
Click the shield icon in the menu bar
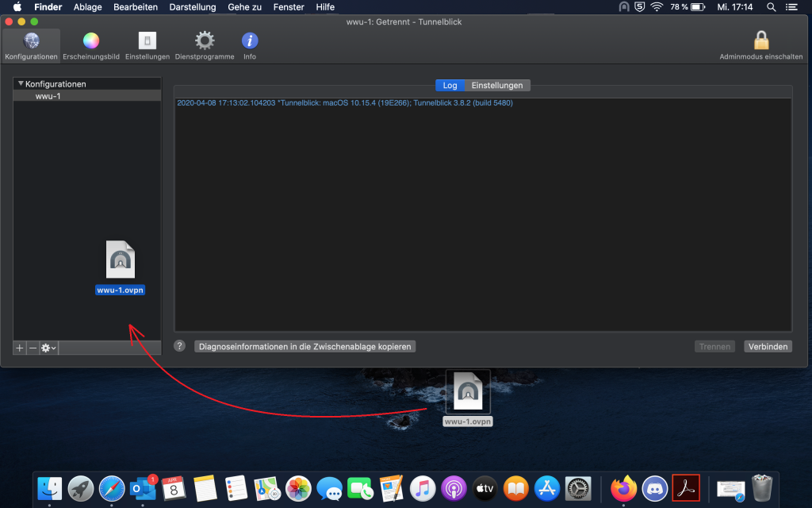[640, 6]
